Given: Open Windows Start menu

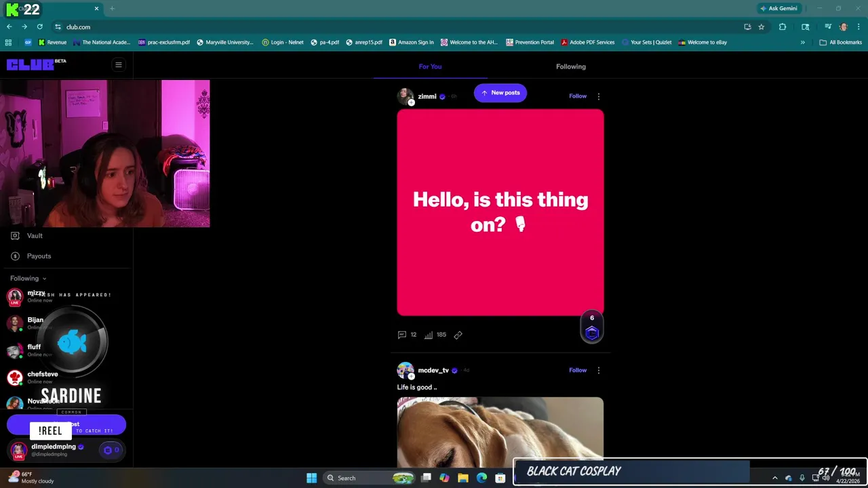Looking at the screenshot, I should click(x=311, y=478).
